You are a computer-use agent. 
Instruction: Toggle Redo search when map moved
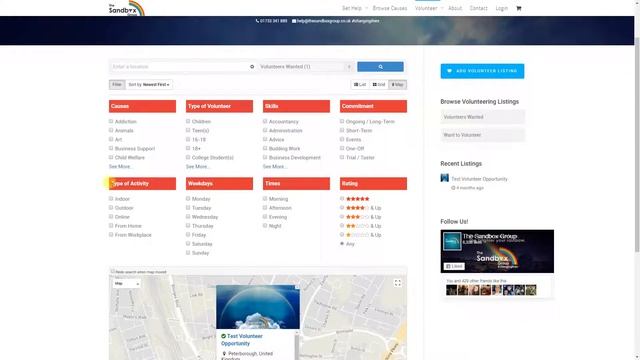(x=113, y=271)
